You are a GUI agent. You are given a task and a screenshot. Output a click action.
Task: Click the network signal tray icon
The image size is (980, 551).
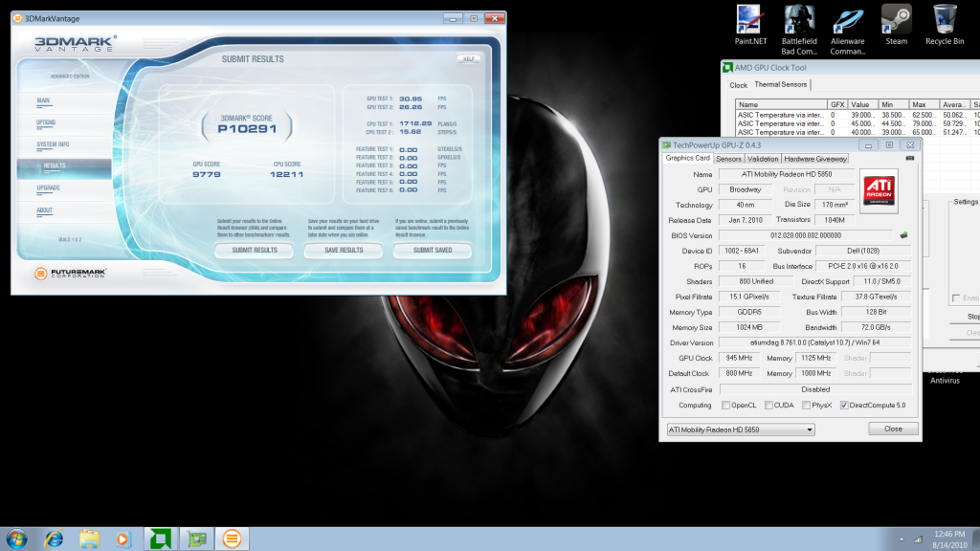918,540
